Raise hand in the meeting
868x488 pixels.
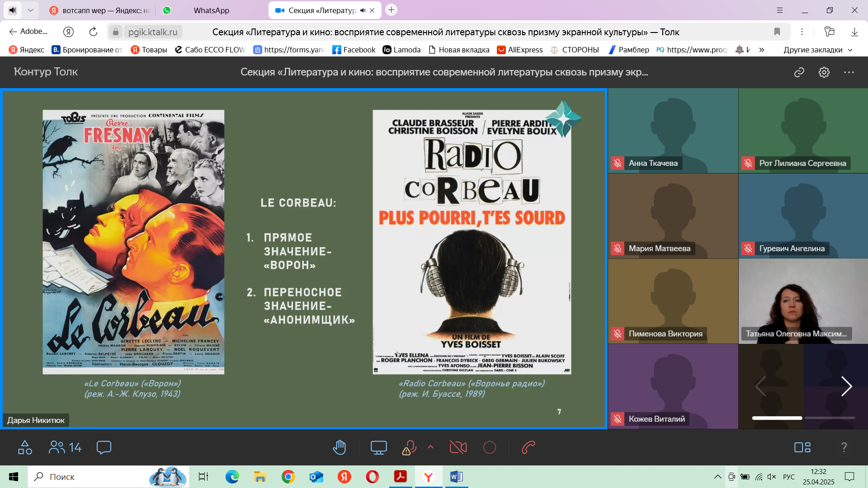339,447
